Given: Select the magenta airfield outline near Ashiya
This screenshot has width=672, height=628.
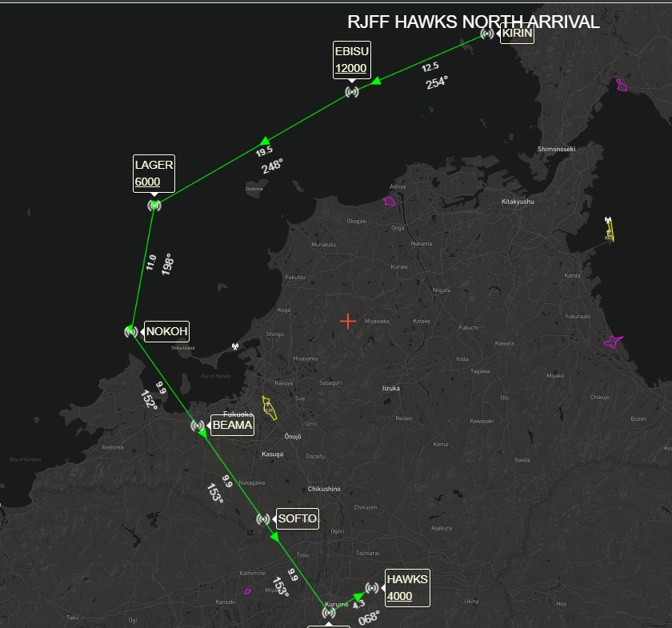Looking at the screenshot, I should (389, 201).
